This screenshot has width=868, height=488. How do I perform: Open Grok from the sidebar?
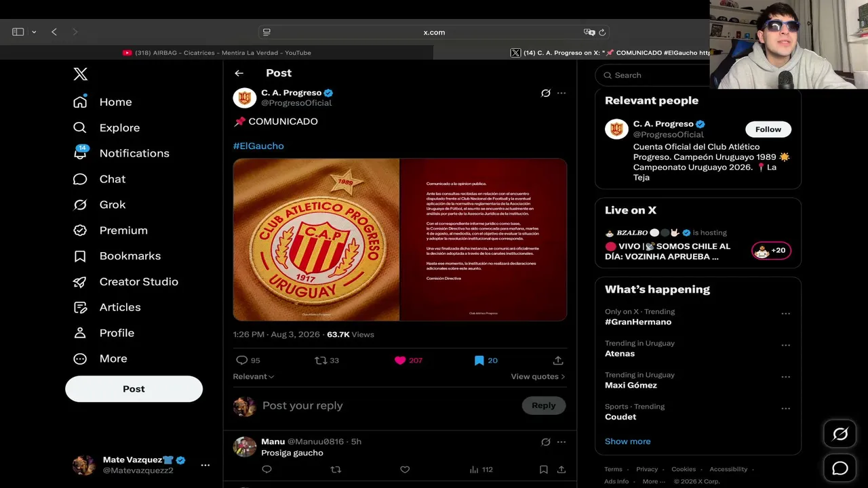(99, 205)
